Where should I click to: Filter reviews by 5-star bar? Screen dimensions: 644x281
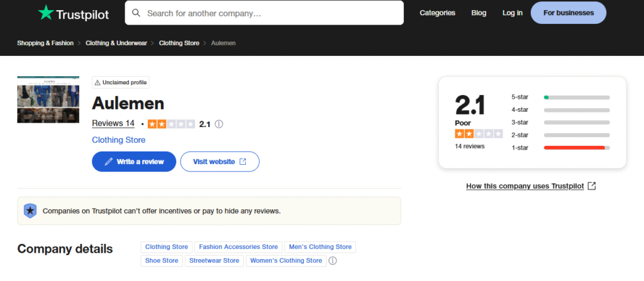576,97
